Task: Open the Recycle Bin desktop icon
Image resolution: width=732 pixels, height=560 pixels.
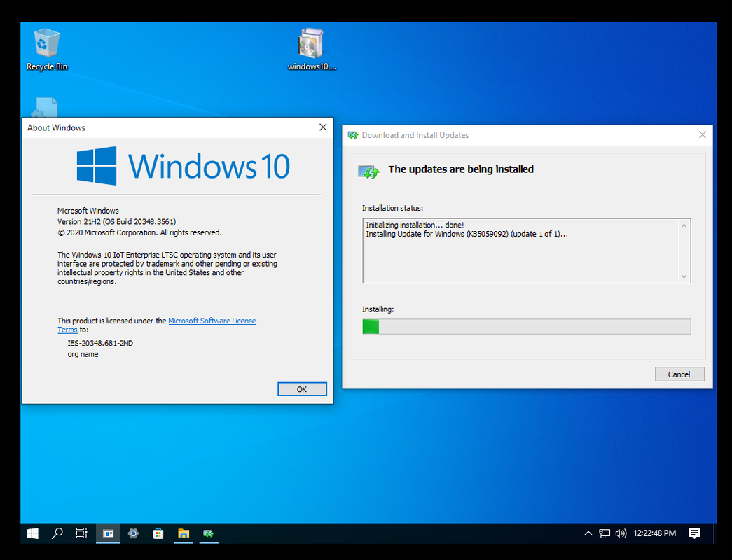Action: click(47, 50)
